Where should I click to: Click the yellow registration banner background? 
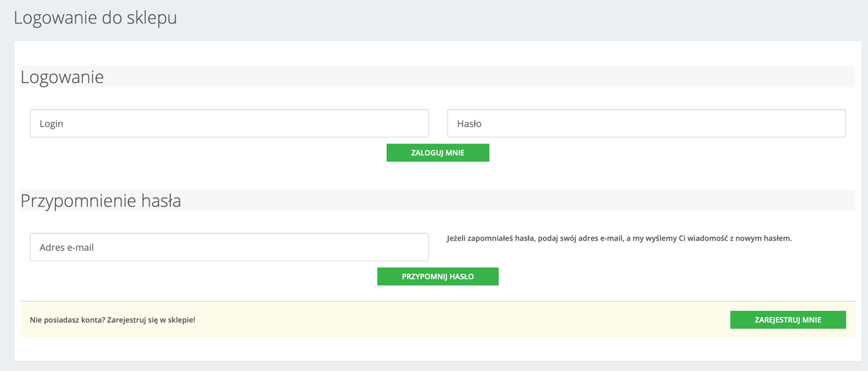[x=463, y=320]
